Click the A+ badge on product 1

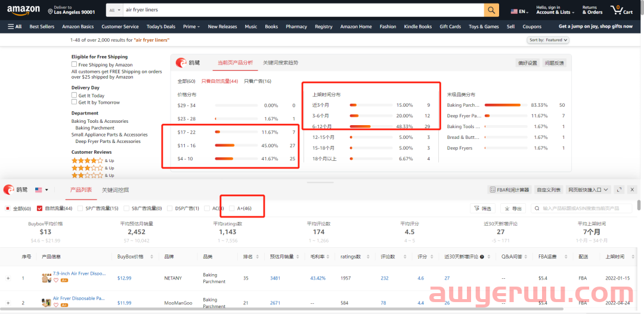[x=64, y=281]
